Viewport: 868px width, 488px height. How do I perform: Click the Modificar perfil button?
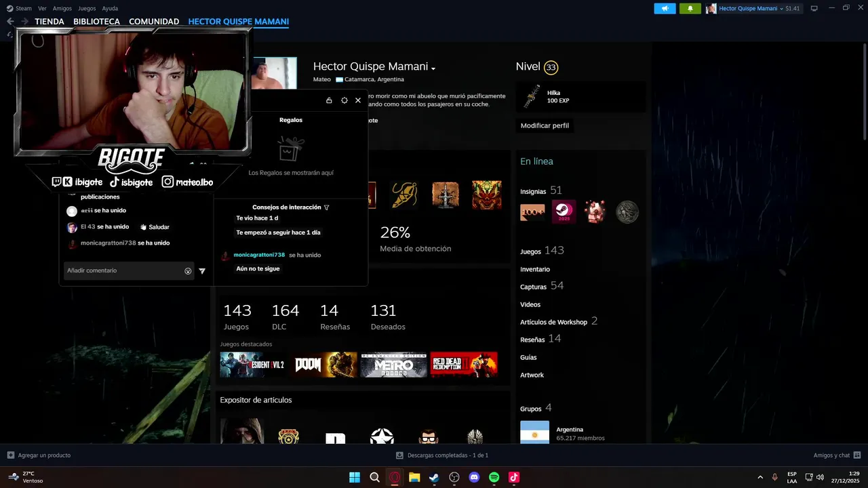pos(545,125)
